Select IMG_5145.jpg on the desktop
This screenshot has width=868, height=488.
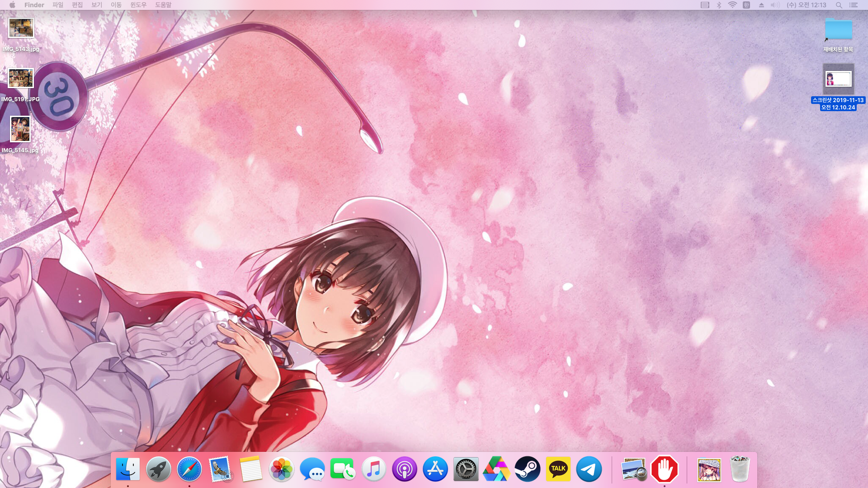point(20,129)
